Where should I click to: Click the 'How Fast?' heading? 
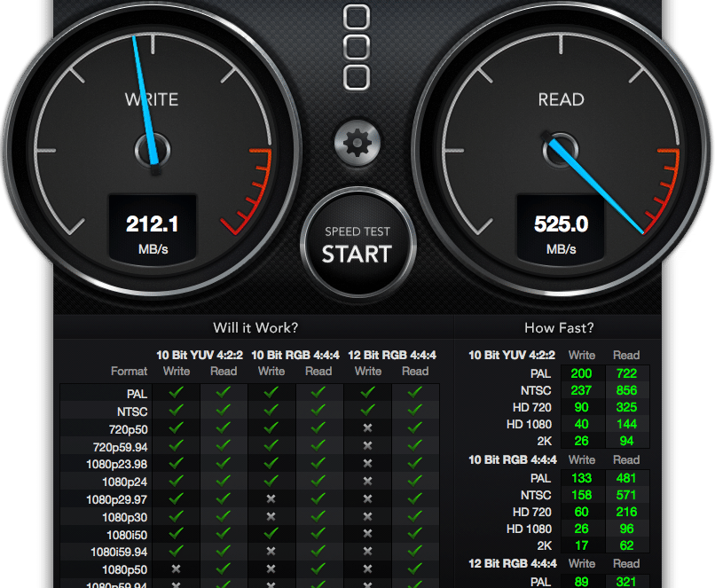(x=559, y=328)
